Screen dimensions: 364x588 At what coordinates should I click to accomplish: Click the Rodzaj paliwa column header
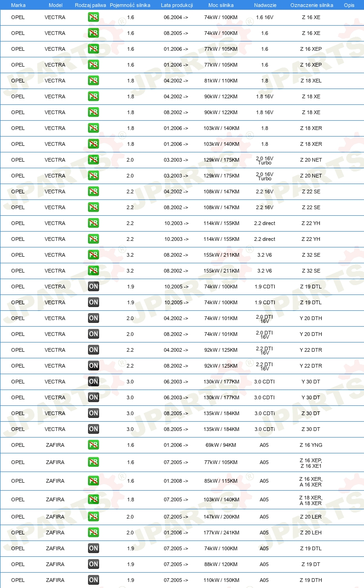tap(91, 5)
